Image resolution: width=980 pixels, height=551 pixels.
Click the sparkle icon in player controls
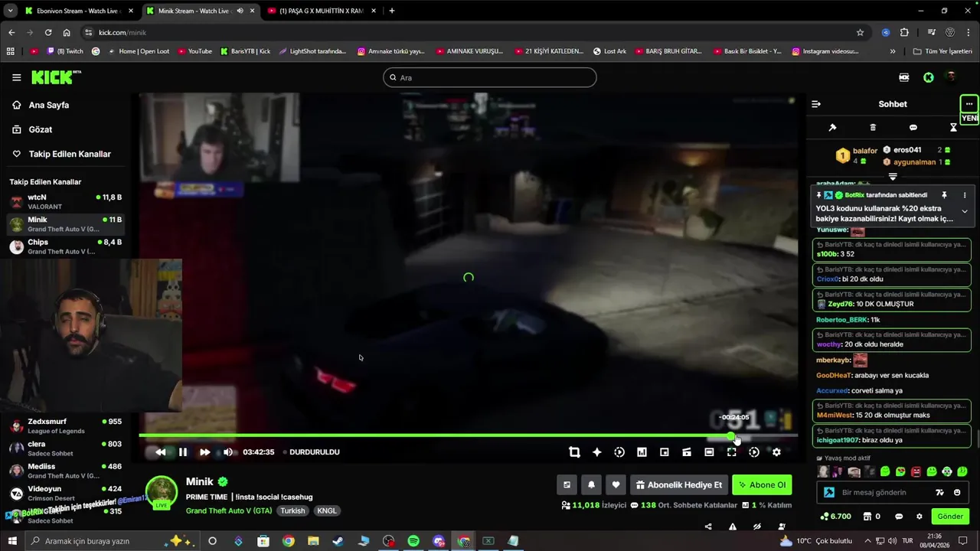[x=597, y=452]
